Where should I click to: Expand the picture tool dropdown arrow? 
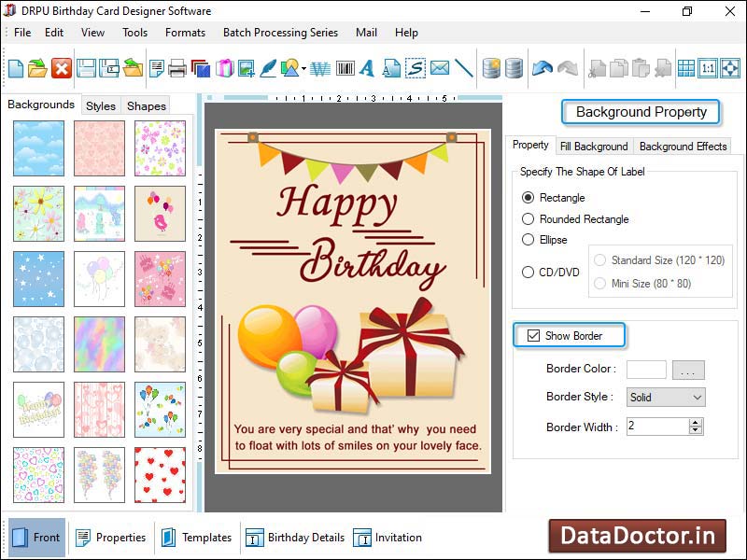303,67
